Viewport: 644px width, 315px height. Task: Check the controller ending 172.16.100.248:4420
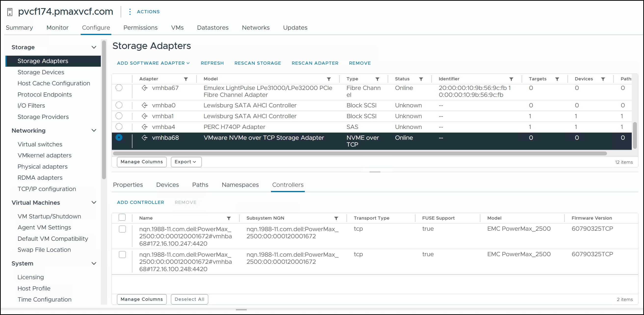pyautogui.click(x=122, y=254)
